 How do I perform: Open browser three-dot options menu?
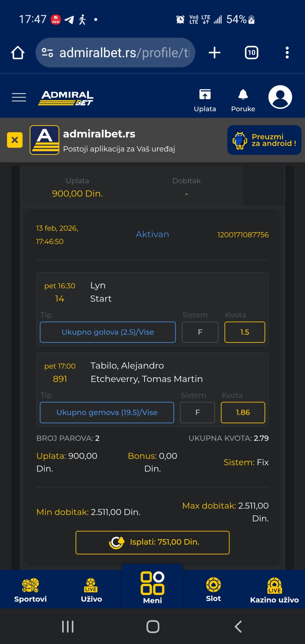click(x=287, y=53)
